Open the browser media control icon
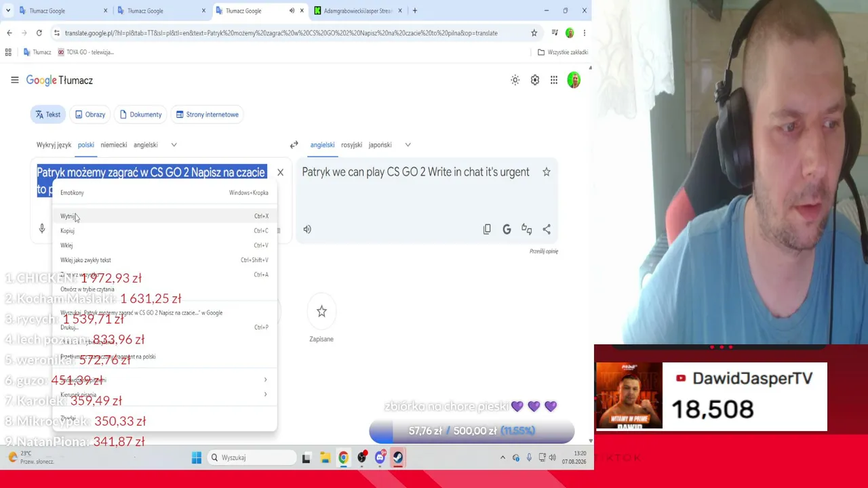868x488 pixels. pyautogui.click(x=555, y=33)
